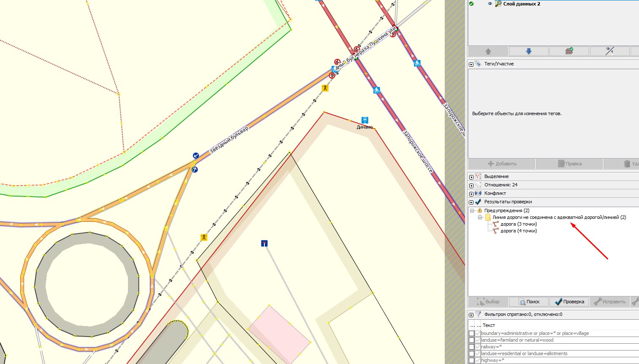Click the green active-layer checkmark icon
639x364 pixels.
pyautogui.click(x=471, y=4)
